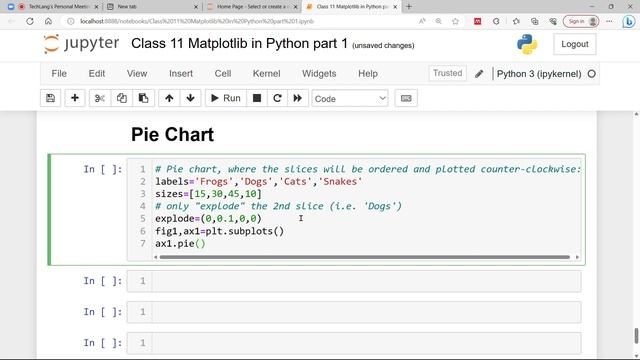This screenshot has height=360, width=640.
Task: Click the pencil edit mode icon
Action: pyautogui.click(x=479, y=74)
